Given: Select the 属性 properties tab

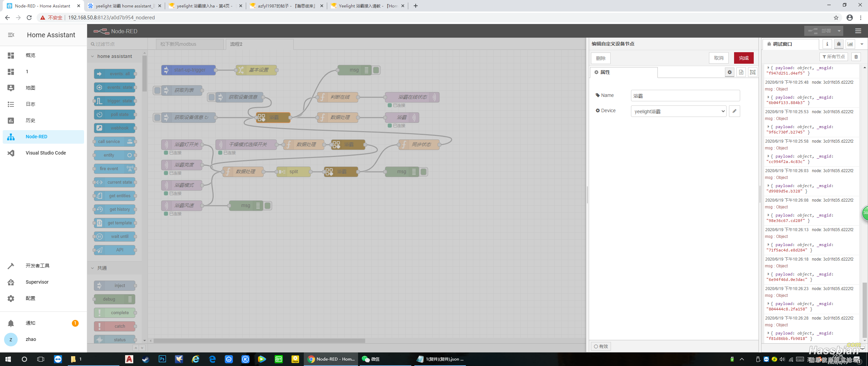Looking at the screenshot, I should 624,72.
